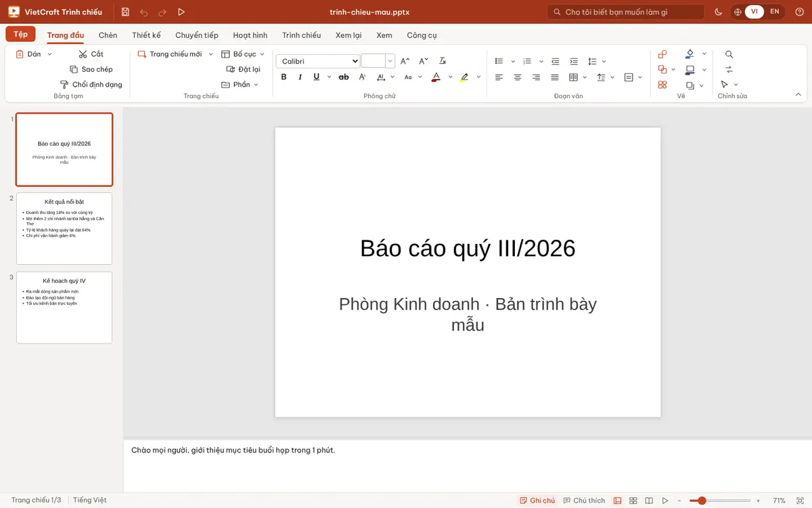Click the search box 'Cho tôi biết bạn muốn làm gì'
This screenshot has height=508, width=812.
[625, 12]
